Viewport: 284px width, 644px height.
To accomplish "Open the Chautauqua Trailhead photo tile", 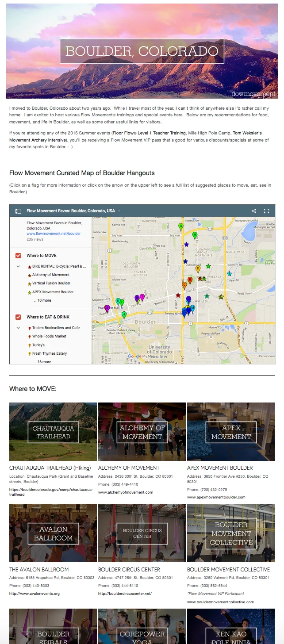I will [53, 432].
